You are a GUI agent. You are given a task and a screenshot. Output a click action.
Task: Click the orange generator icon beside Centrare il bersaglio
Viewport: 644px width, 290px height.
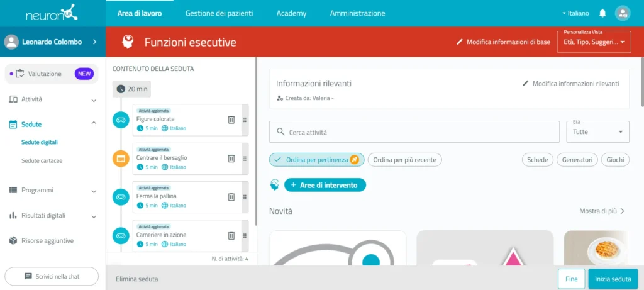(x=121, y=159)
